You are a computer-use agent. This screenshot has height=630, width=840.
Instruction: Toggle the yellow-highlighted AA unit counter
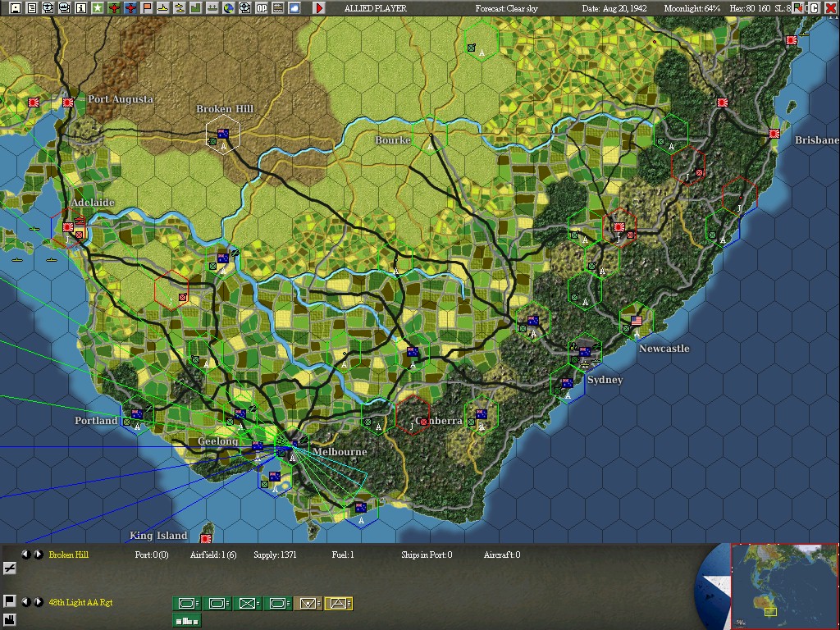click(339, 602)
